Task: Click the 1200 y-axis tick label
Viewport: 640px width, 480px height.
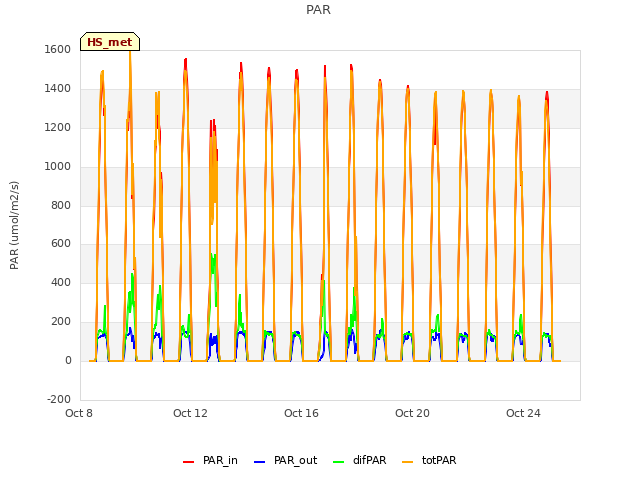Action: [58, 127]
